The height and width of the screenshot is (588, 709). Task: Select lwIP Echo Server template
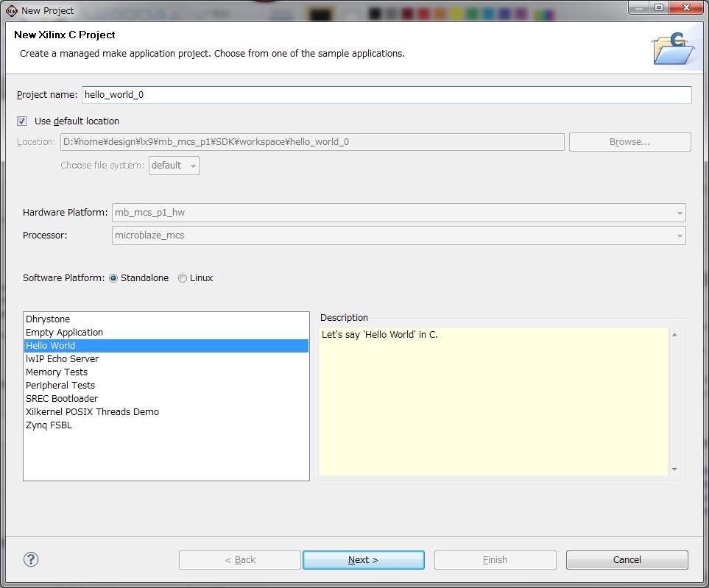(166, 359)
